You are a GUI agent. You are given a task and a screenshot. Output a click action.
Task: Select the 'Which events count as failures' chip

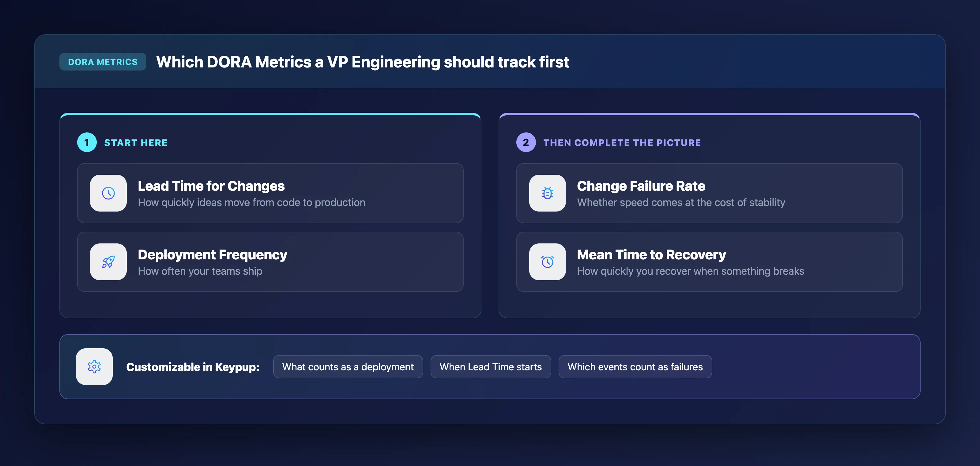coord(635,367)
